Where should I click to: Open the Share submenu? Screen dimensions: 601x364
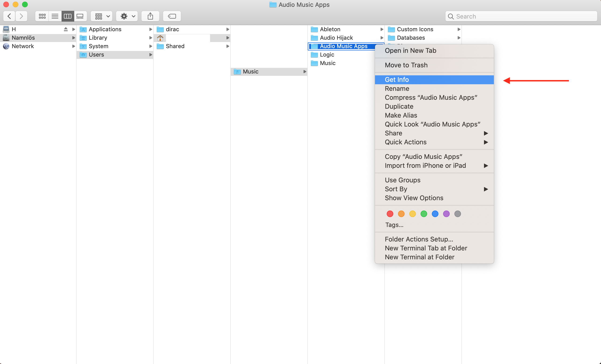coord(434,133)
